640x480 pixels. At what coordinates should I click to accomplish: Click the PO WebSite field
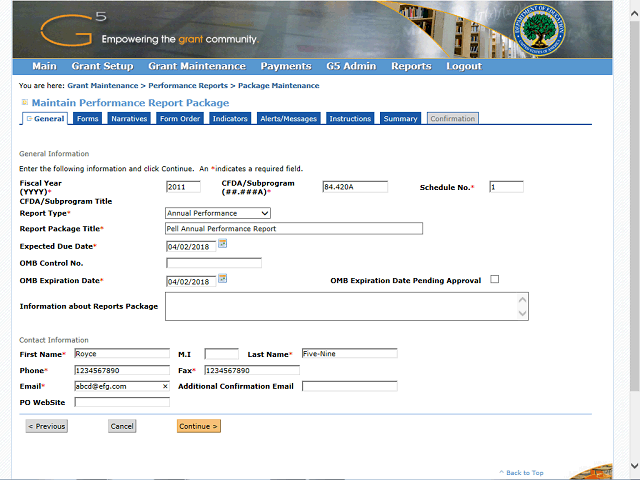point(122,402)
